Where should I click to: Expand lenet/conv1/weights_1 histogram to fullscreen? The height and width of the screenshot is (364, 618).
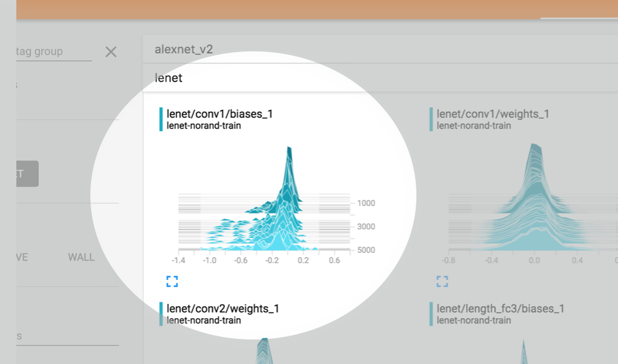[442, 281]
